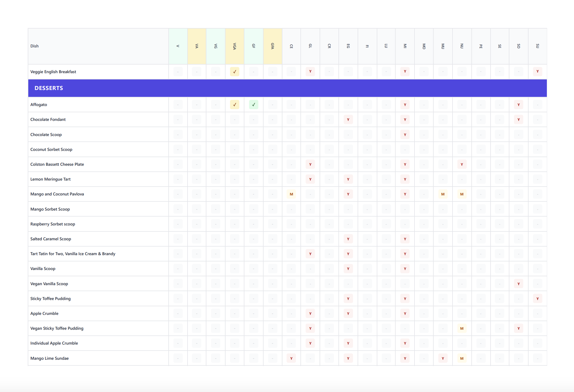The image size is (574, 392).
Task: Click the Y milk badge for Chocolate Scoop
Action: point(405,134)
